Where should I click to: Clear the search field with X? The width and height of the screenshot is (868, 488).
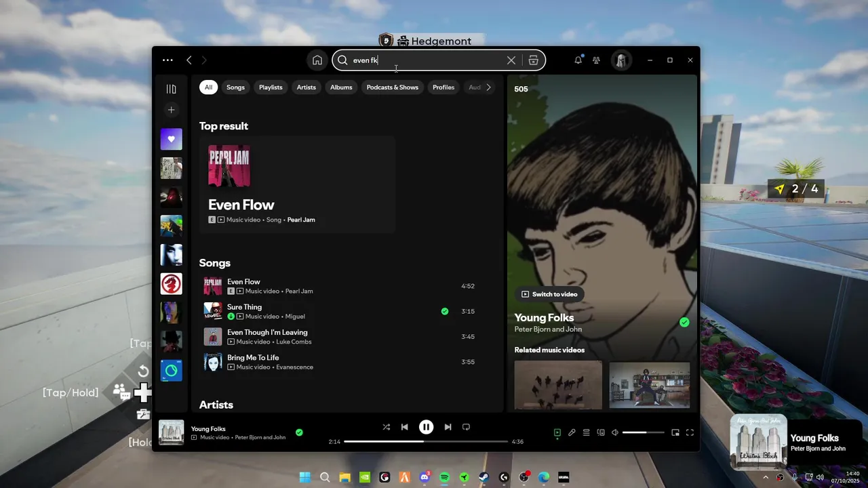click(x=511, y=60)
